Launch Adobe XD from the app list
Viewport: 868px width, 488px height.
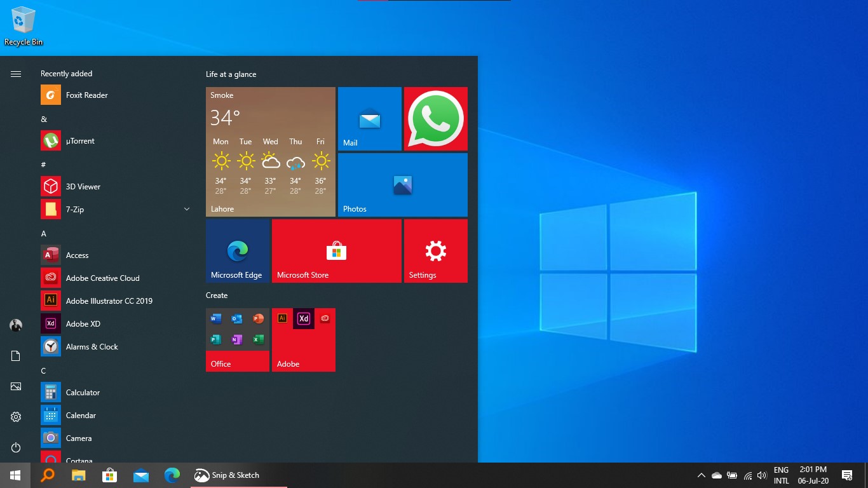pyautogui.click(x=116, y=324)
